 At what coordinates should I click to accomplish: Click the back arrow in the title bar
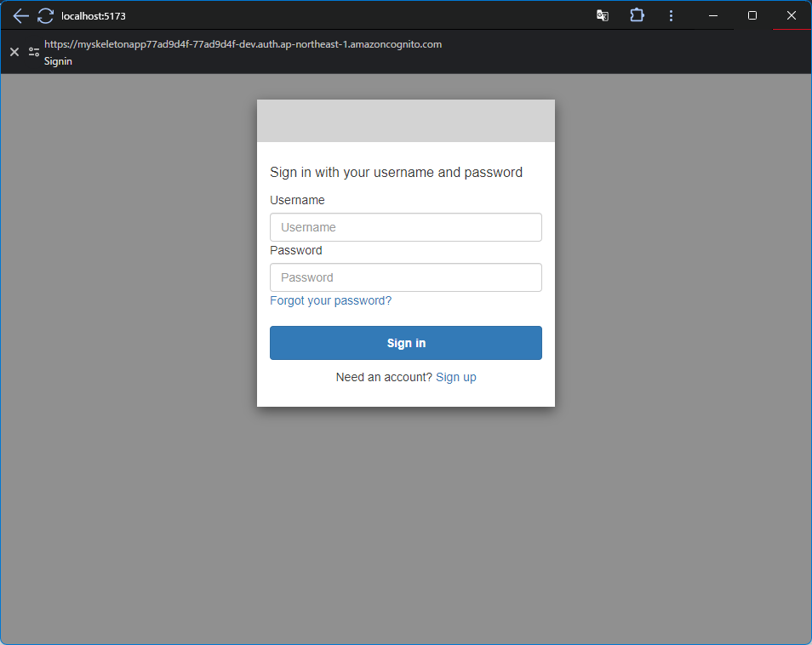20,16
